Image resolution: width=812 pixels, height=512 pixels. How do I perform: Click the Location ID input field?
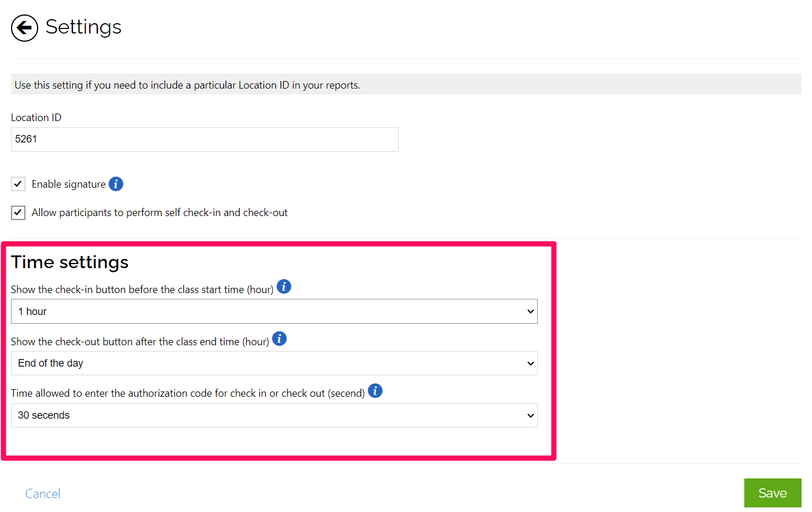[205, 140]
